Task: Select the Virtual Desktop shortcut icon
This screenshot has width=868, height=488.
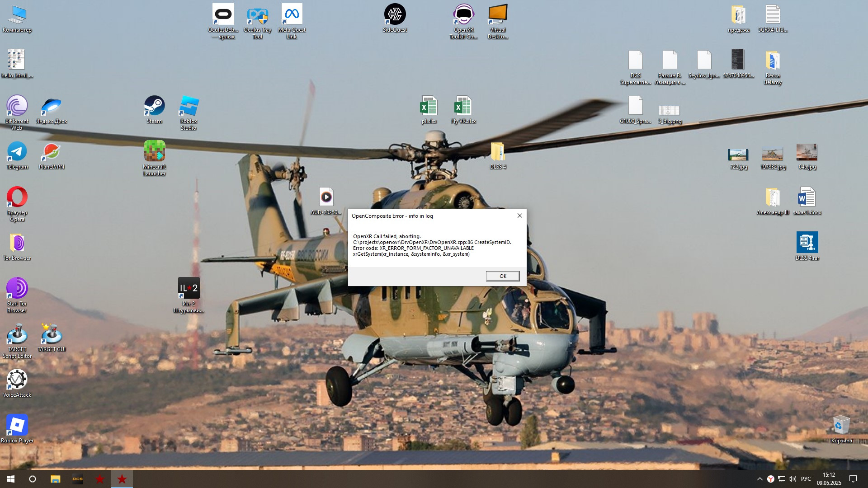Action: (x=498, y=22)
